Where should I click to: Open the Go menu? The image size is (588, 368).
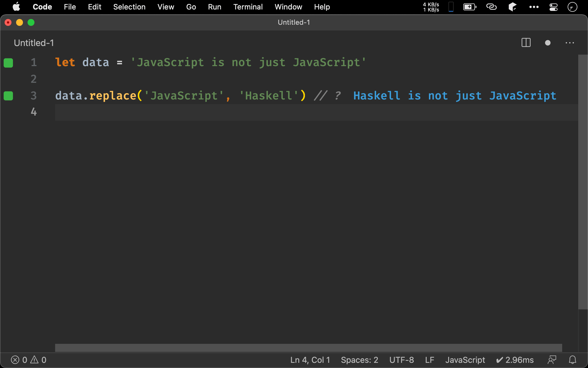pyautogui.click(x=191, y=7)
